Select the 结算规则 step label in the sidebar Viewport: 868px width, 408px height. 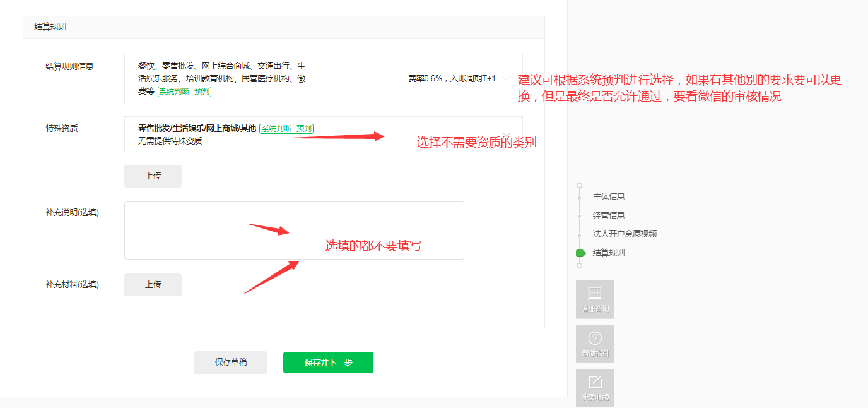coord(609,253)
